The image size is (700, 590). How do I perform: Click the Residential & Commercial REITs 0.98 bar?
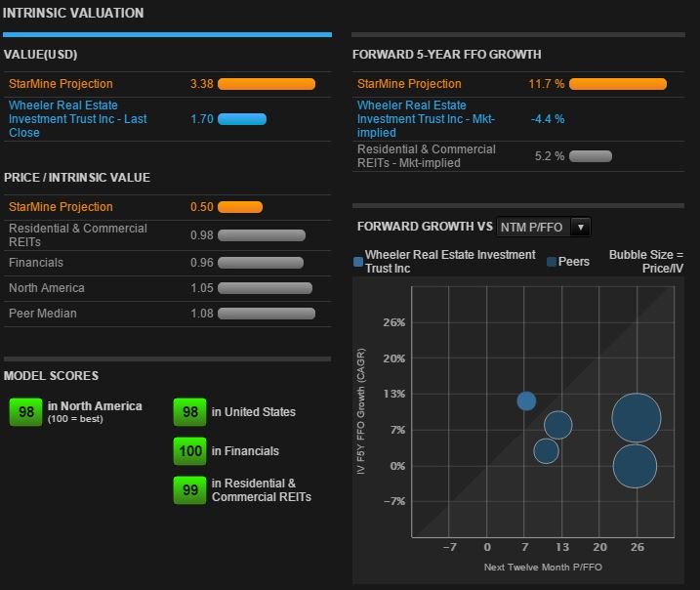pyautogui.click(x=262, y=235)
